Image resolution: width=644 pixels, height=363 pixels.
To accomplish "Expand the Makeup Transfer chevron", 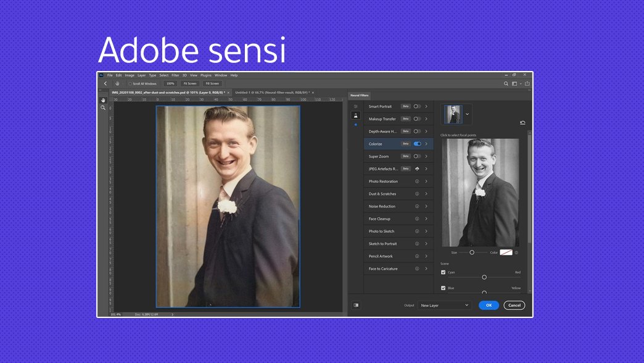I will tap(426, 119).
